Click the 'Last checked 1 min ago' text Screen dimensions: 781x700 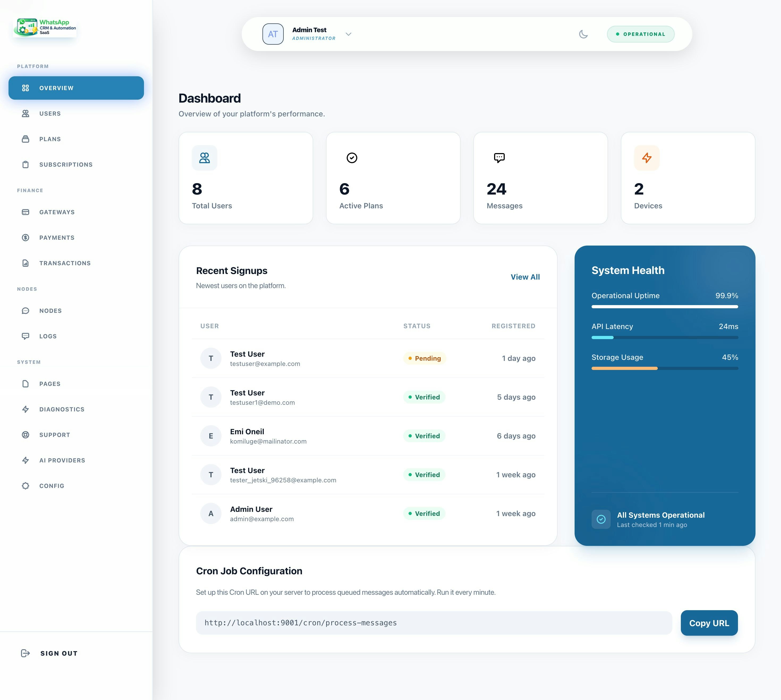pos(652,525)
